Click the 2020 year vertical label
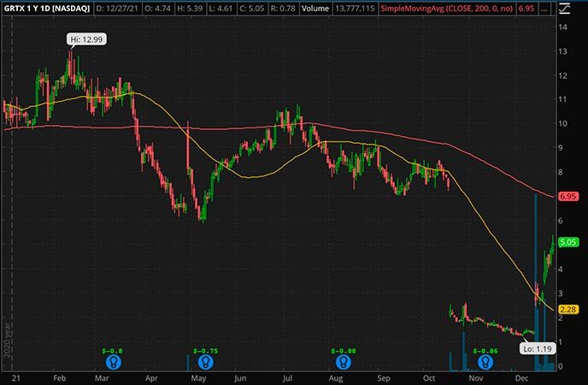Image resolution: width=588 pixels, height=385 pixels. [x=7, y=340]
